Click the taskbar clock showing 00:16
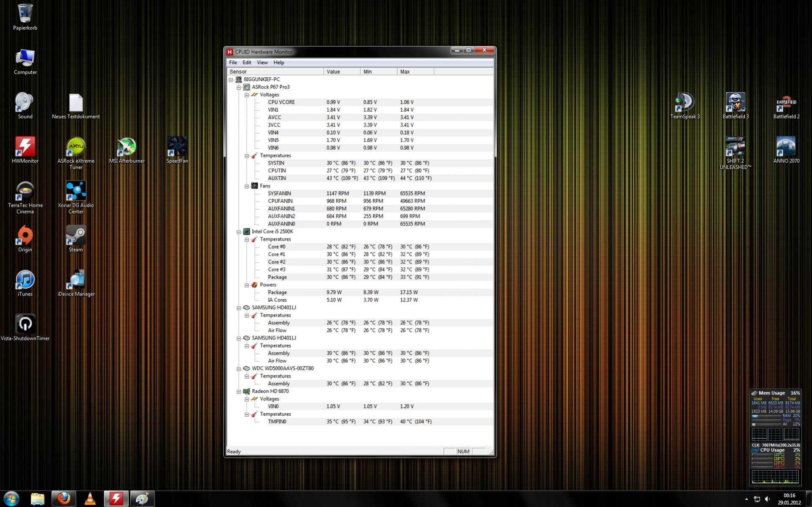812x507 pixels. (x=789, y=499)
